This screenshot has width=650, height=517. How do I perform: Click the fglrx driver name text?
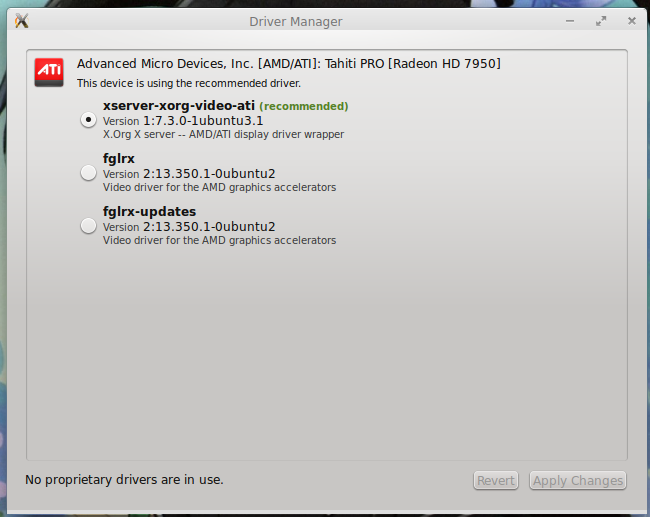pos(119,159)
